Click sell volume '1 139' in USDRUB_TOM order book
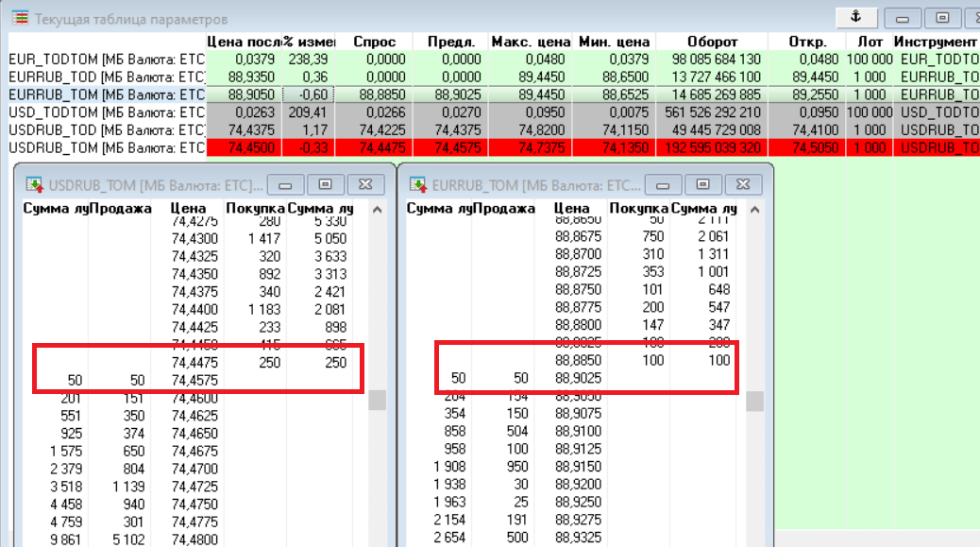This screenshot has width=980, height=548. (x=128, y=487)
